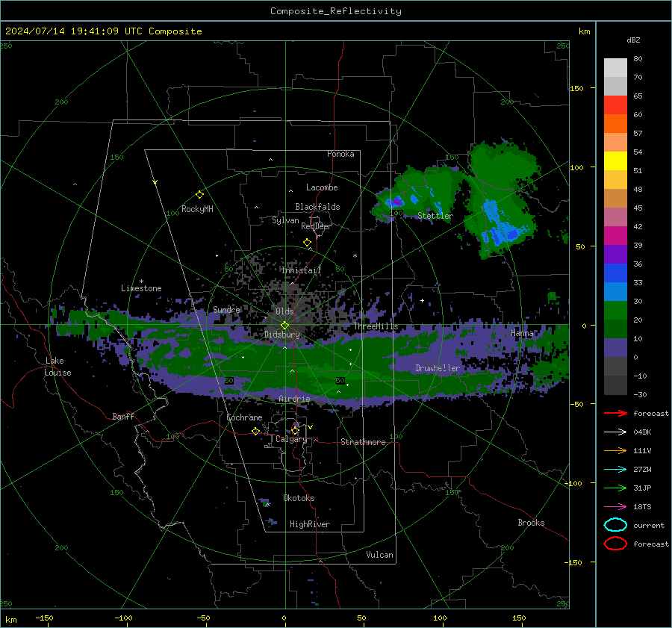Click the km unit label at bottom-left
This screenshot has width=672, height=628.
pyautogui.click(x=10, y=620)
